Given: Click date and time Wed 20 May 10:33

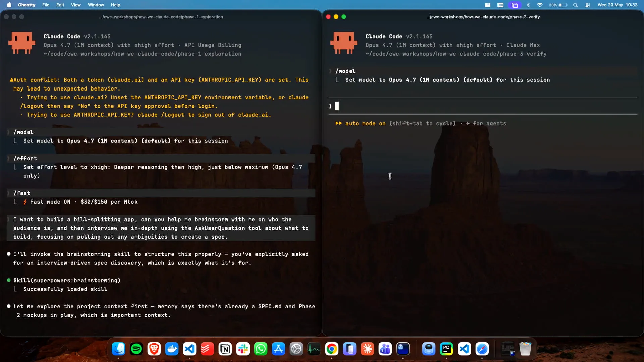Looking at the screenshot, I should pyautogui.click(x=617, y=5).
